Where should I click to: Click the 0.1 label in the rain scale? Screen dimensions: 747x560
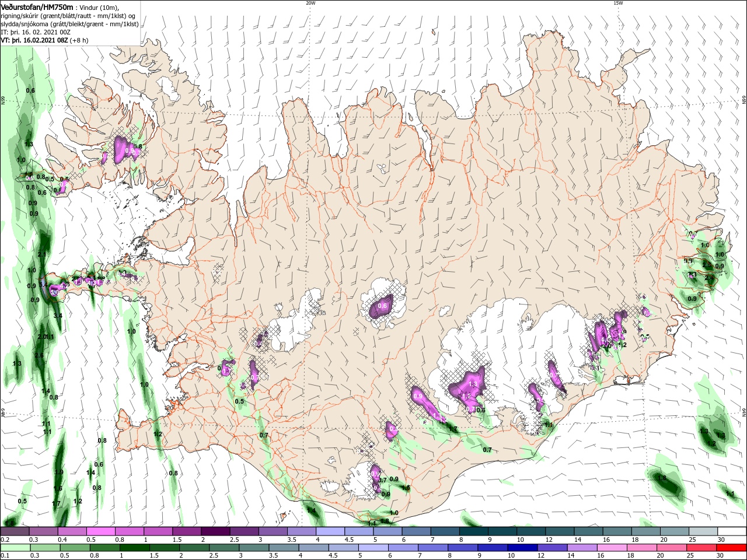click(5, 555)
